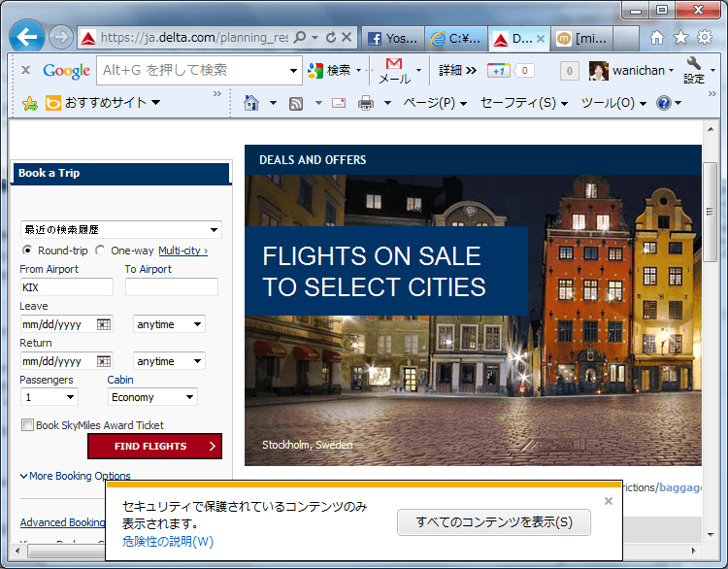Click the home icon in the command bar
The image size is (728, 569).
[x=251, y=103]
